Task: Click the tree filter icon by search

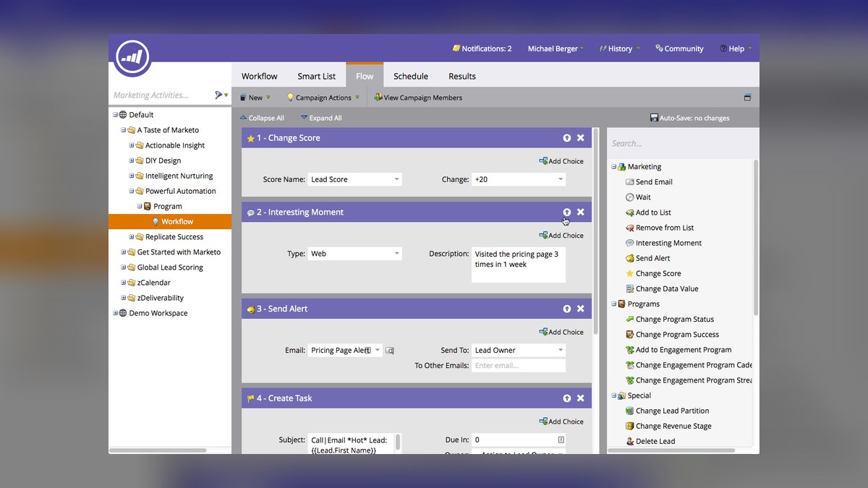Action: (x=219, y=95)
